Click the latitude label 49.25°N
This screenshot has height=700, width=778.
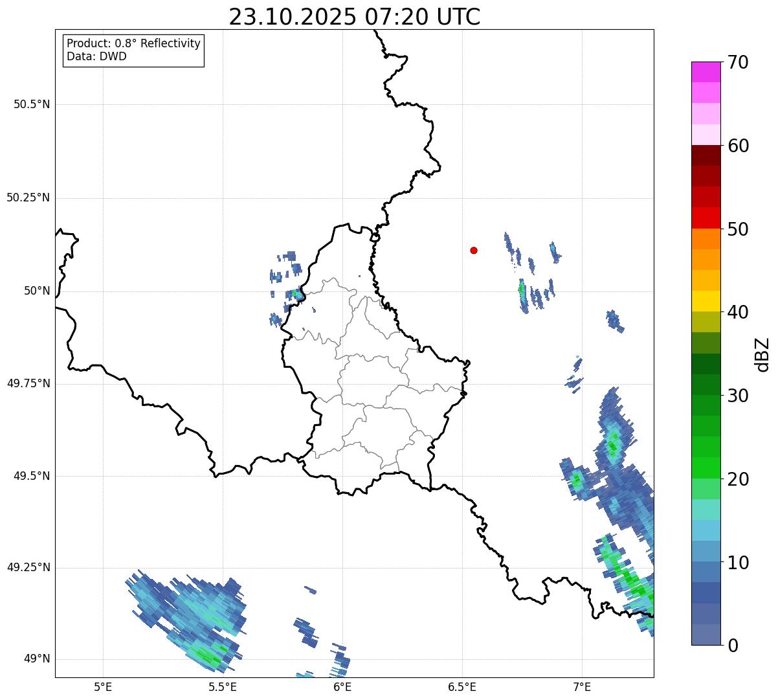point(28,568)
